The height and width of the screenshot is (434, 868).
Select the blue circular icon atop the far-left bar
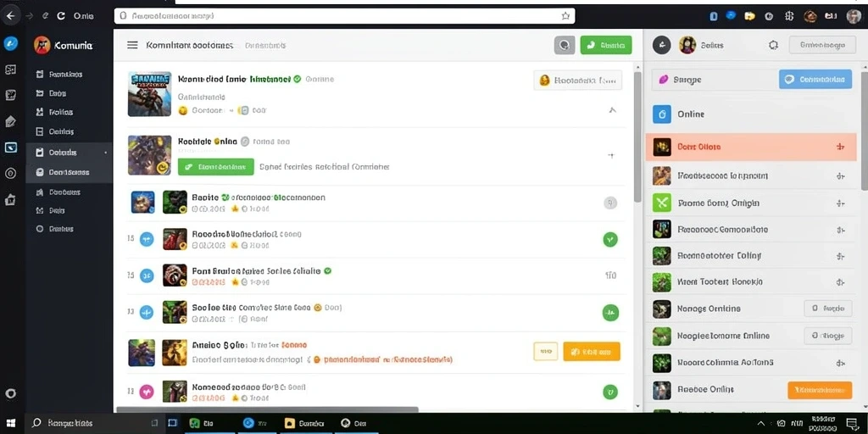tap(10, 43)
